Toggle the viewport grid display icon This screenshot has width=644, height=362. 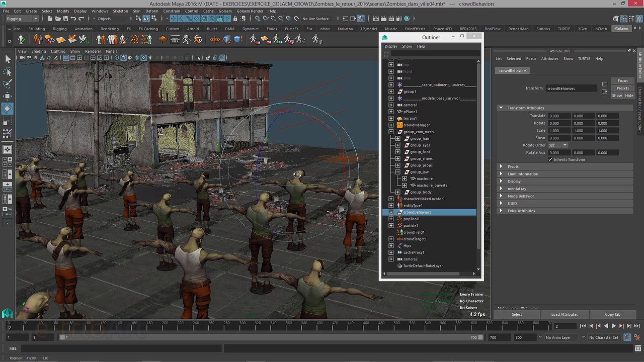click(x=66, y=58)
